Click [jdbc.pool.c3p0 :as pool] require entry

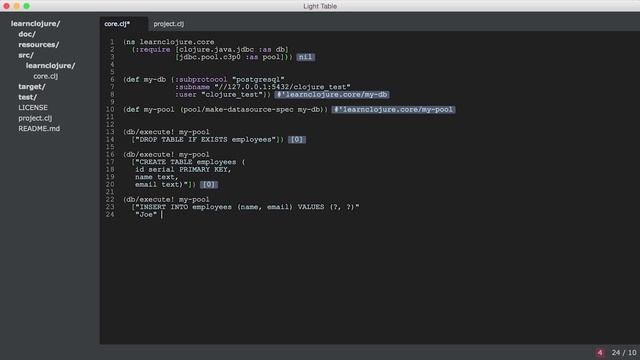tap(229, 57)
